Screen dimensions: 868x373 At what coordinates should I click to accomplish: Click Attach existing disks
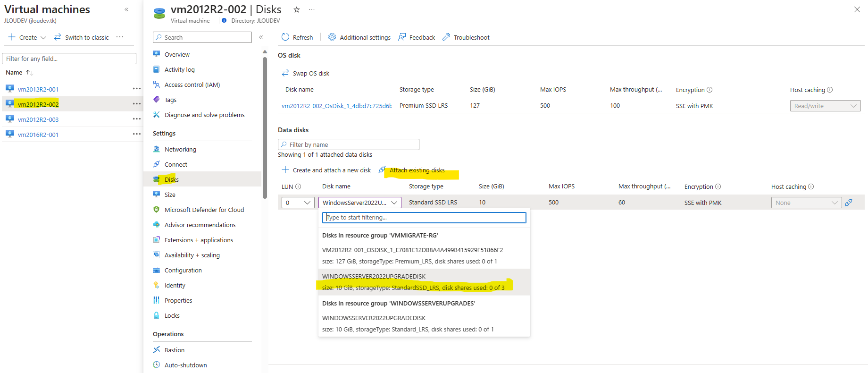[x=412, y=170]
